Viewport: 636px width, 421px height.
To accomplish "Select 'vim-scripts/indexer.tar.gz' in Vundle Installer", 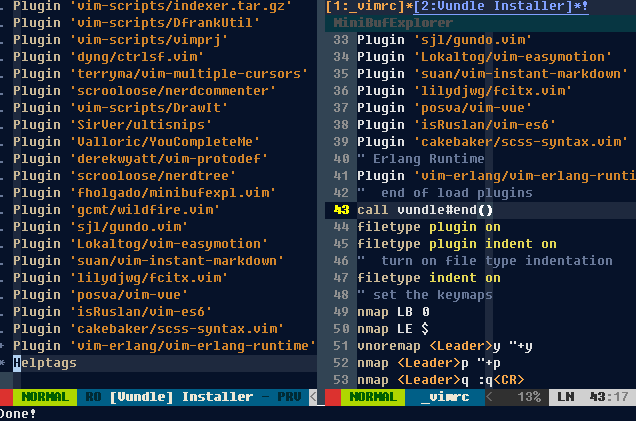I will click(181, 6).
